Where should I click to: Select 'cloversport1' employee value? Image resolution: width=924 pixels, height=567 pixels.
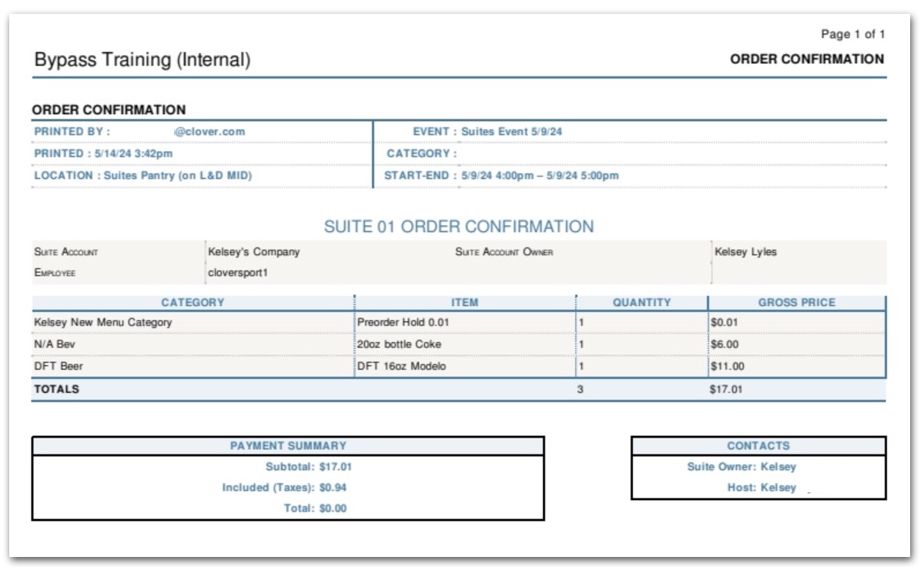click(x=238, y=273)
